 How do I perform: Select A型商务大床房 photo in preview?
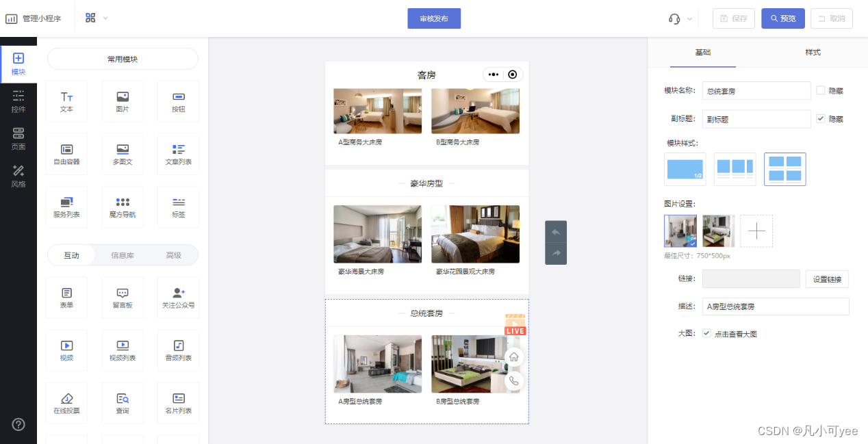[377, 111]
